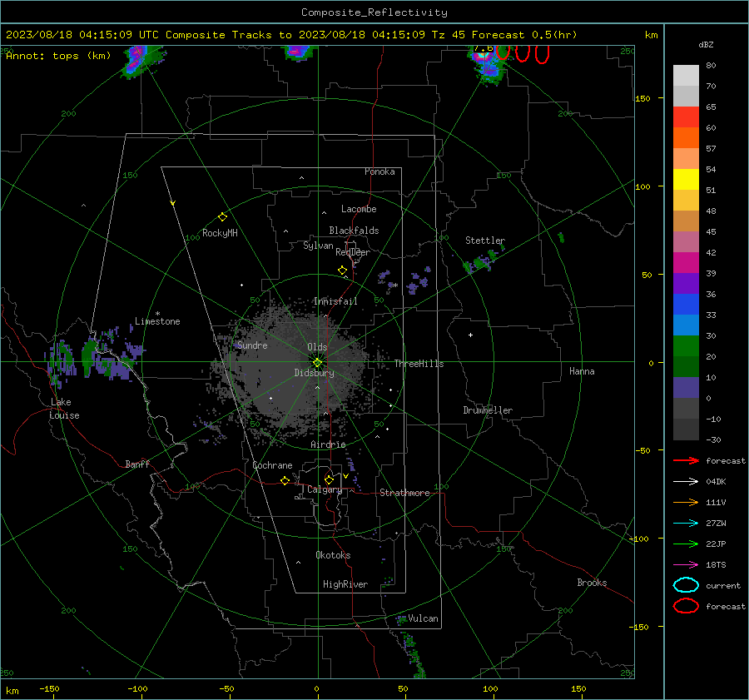749x700 pixels.
Task: Click the red forecast arrow in legend
Action: (x=686, y=460)
